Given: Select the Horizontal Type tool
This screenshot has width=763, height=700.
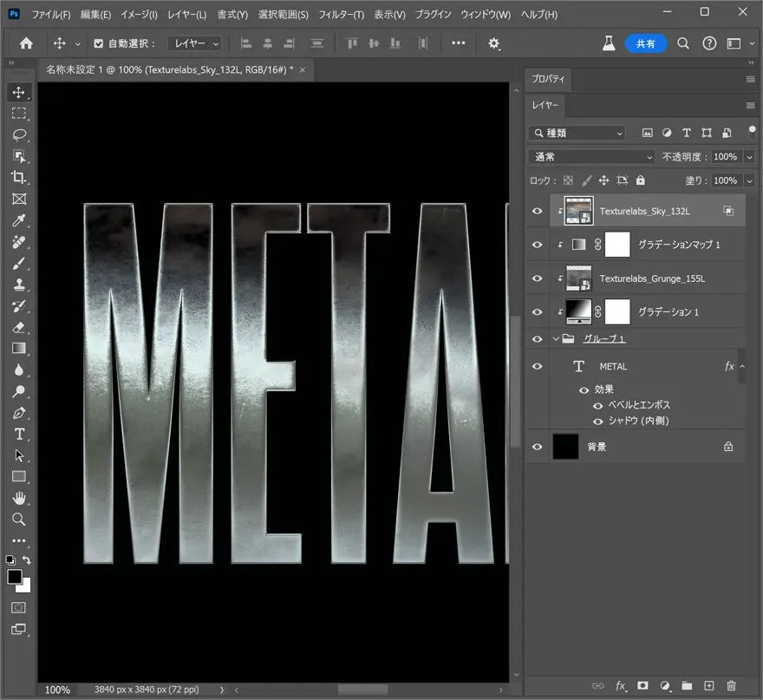Looking at the screenshot, I should (18, 435).
